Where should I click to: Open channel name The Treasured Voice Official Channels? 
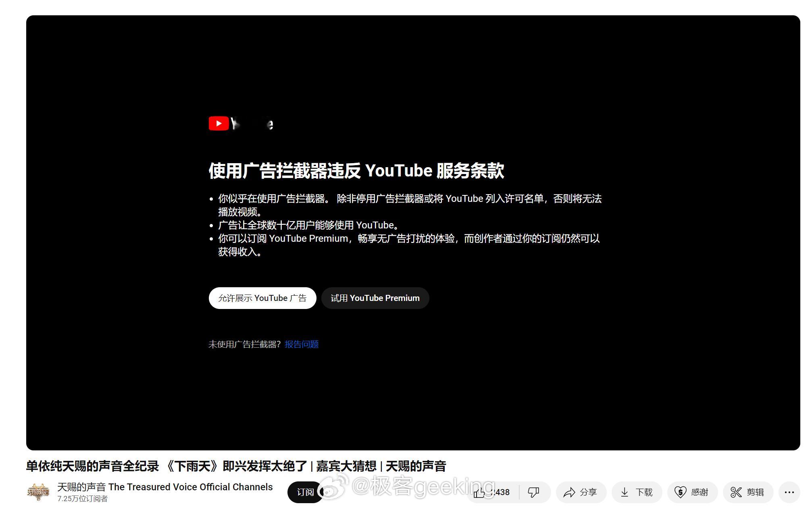click(165, 487)
